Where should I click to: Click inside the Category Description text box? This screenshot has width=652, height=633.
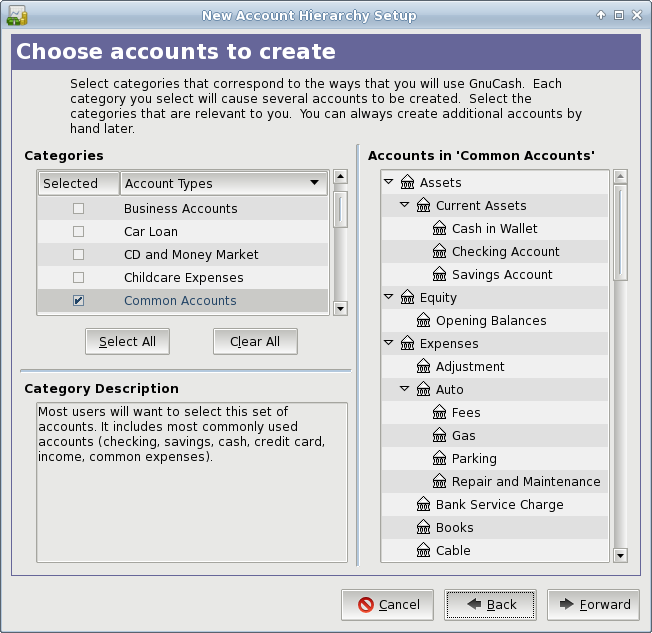[x=192, y=482]
